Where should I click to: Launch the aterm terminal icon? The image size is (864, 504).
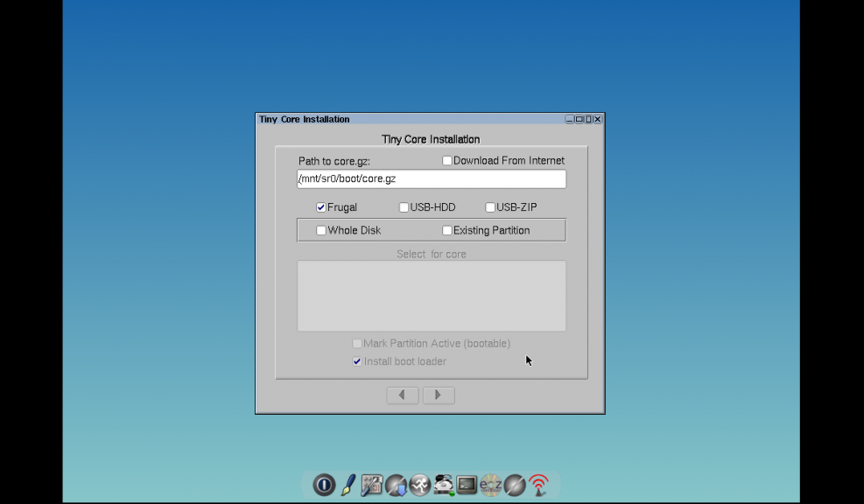click(x=467, y=484)
